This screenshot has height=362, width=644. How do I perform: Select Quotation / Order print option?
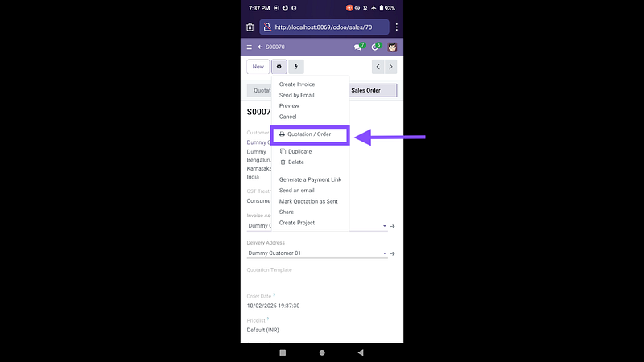pyautogui.click(x=309, y=134)
